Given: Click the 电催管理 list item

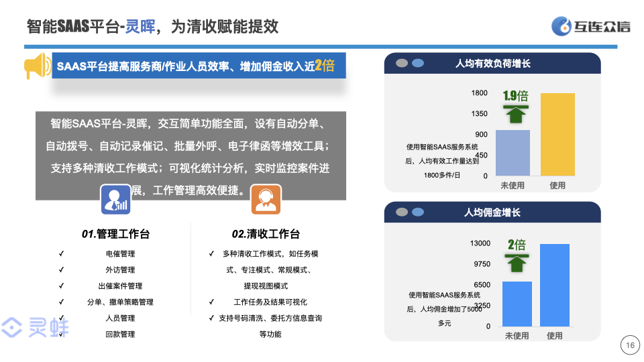Looking at the screenshot, I should (120, 253).
